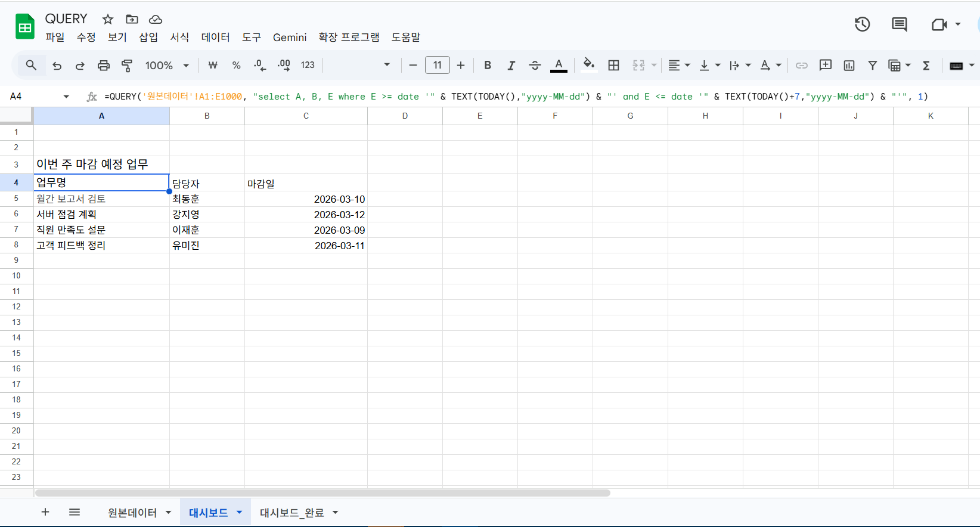980x527 pixels.
Task: Open the fill color picker
Action: tap(588, 65)
